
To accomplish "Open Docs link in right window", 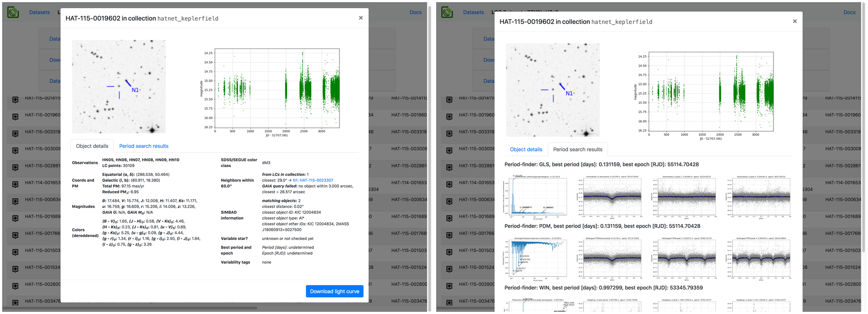I will (850, 12).
